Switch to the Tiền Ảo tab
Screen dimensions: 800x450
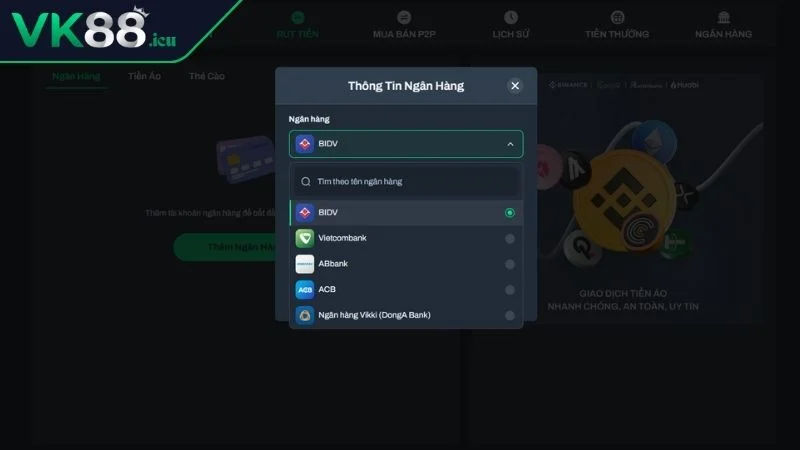tap(144, 76)
